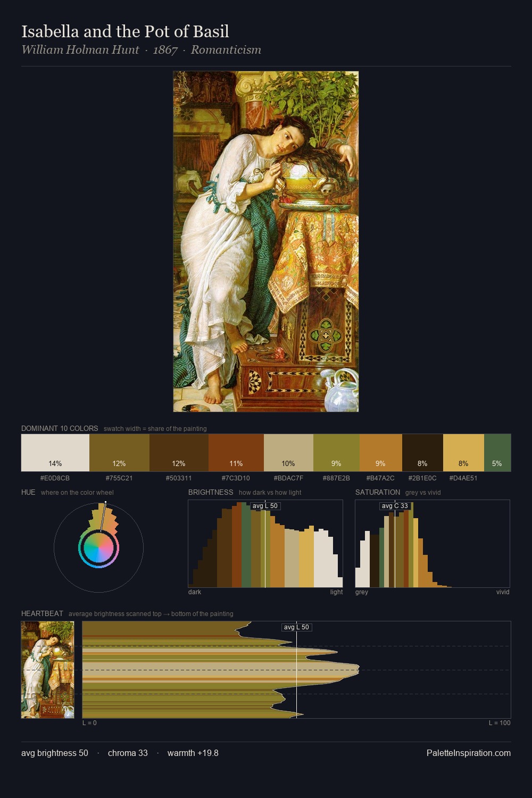Click the 'how dark vs how light' caption
532x798 pixels.
270,493
